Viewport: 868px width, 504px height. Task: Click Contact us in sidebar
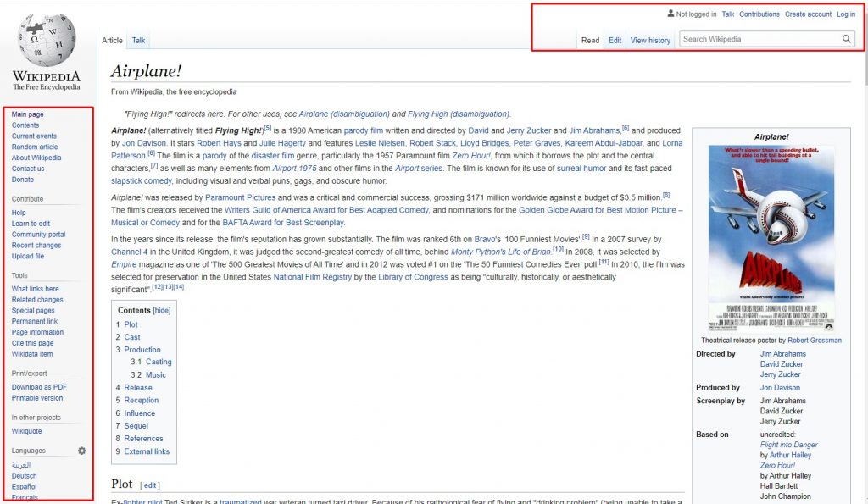[x=28, y=169]
